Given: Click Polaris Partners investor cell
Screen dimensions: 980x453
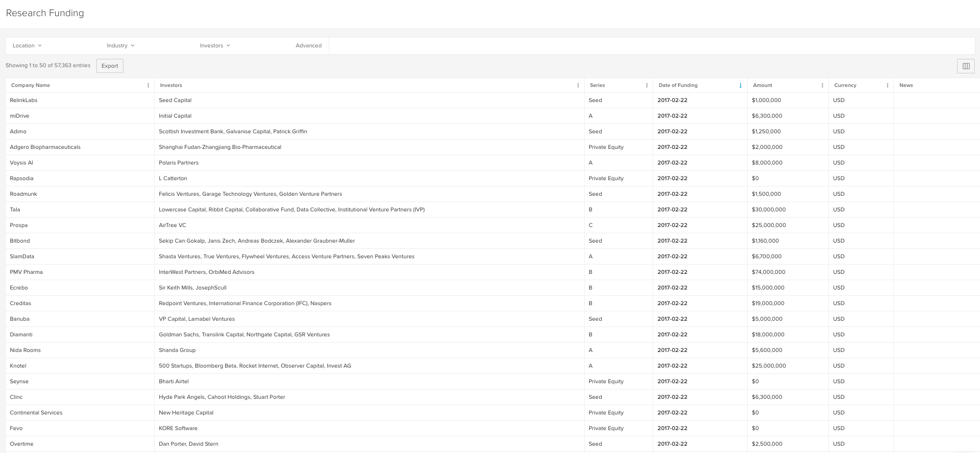Looking at the screenshot, I should tap(369, 162).
